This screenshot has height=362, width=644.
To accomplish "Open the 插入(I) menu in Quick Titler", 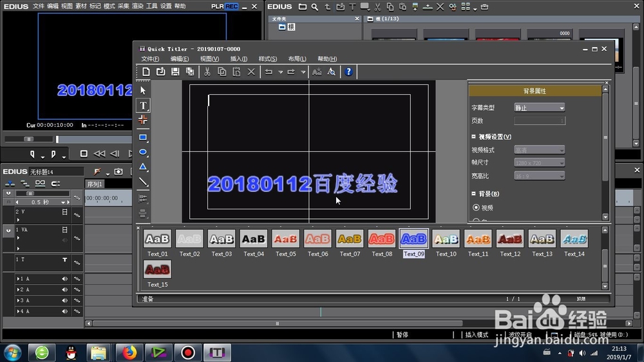I will tap(239, 59).
